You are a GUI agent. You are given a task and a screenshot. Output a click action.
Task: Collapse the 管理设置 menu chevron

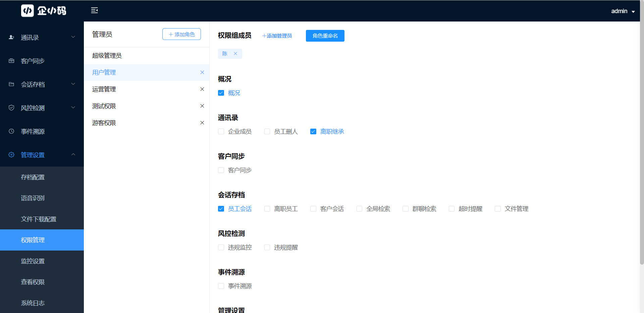[x=73, y=154]
